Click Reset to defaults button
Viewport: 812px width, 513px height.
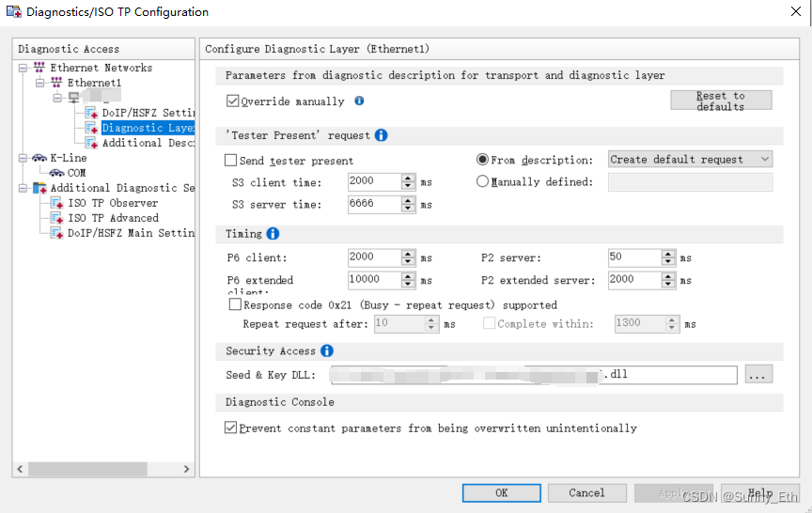click(721, 101)
